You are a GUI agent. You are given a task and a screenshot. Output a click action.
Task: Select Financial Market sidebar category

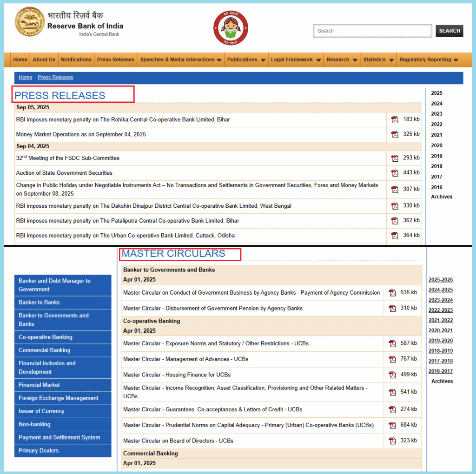pos(63,385)
